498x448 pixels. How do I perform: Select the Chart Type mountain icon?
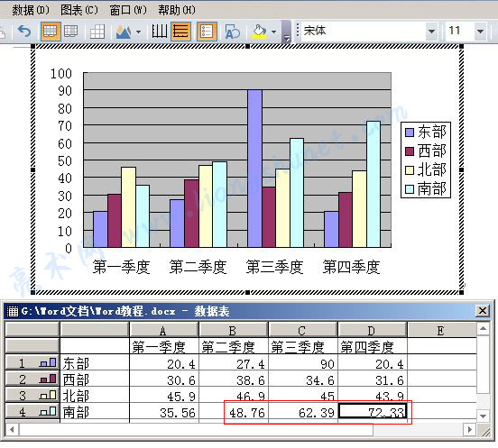124,32
